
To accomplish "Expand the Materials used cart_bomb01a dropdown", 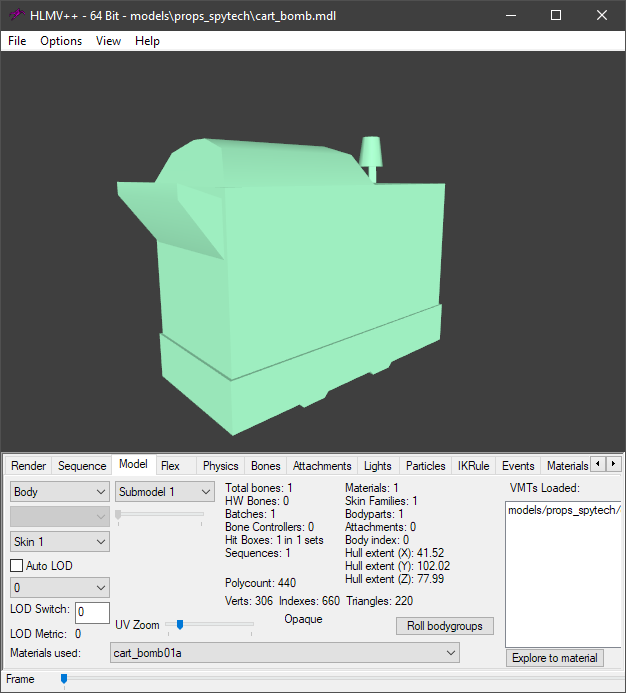I will click(x=285, y=653).
